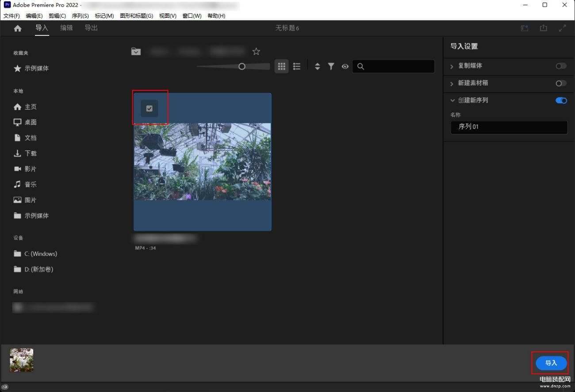Switch to list view of media
This screenshot has height=392, width=575.
coord(297,66)
